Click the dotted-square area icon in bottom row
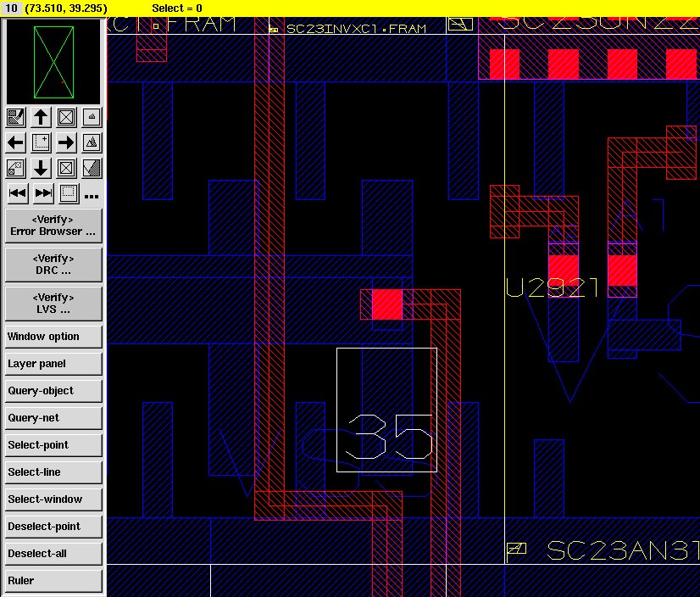700x597 pixels. [69, 193]
